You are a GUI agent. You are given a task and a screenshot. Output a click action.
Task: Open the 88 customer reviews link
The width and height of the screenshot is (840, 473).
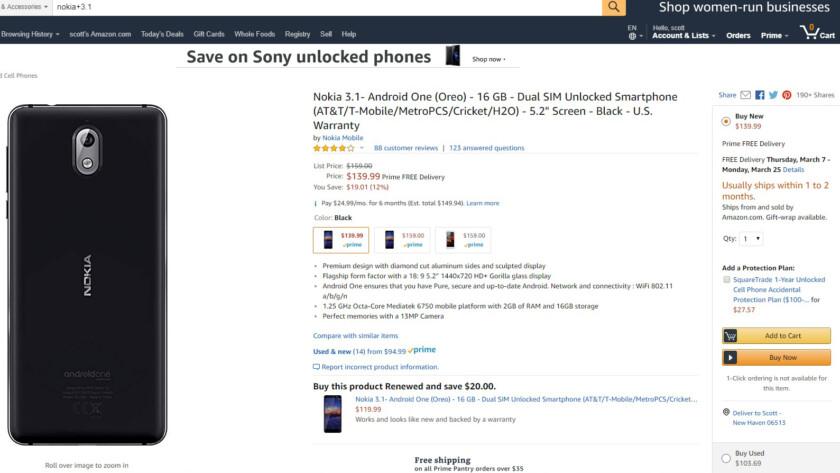click(x=406, y=148)
